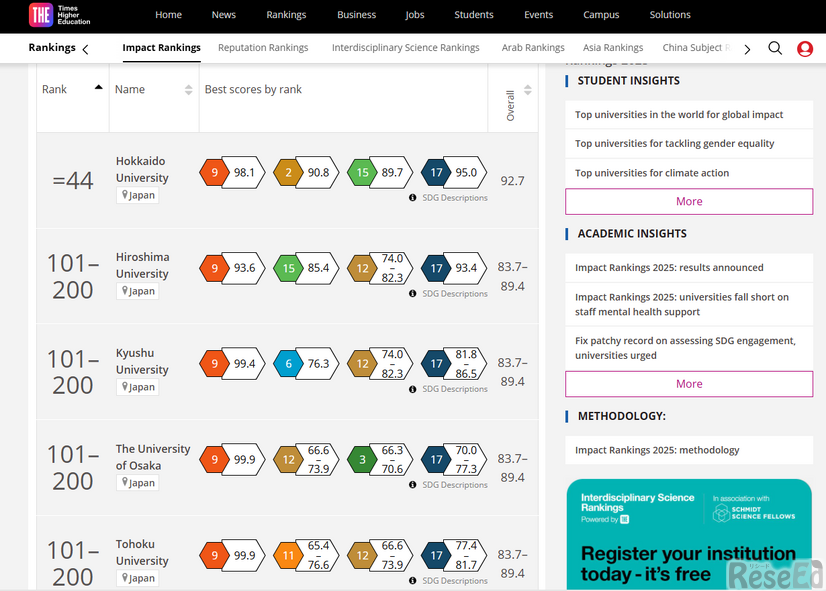This screenshot has width=826, height=591.
Task: Open the search magnifier icon
Action: coord(775,48)
